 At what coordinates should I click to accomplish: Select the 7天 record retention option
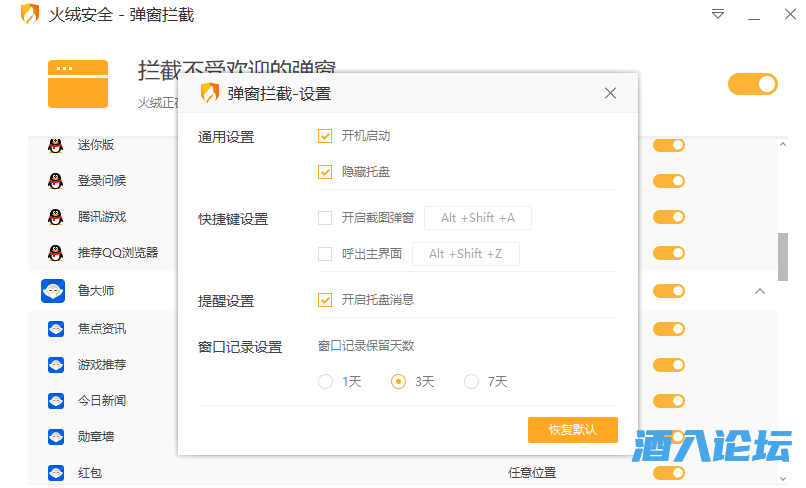(471, 381)
